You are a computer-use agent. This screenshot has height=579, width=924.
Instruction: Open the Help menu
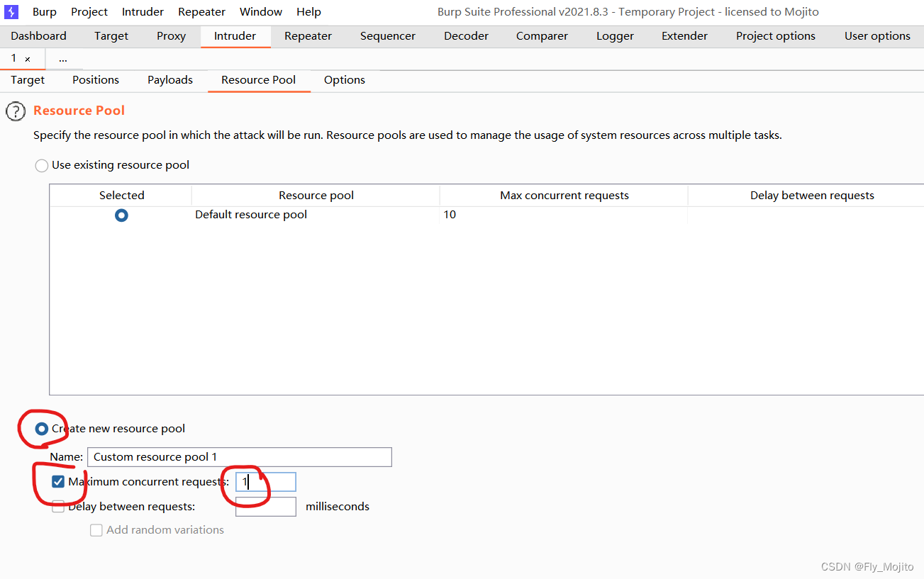[308, 12]
